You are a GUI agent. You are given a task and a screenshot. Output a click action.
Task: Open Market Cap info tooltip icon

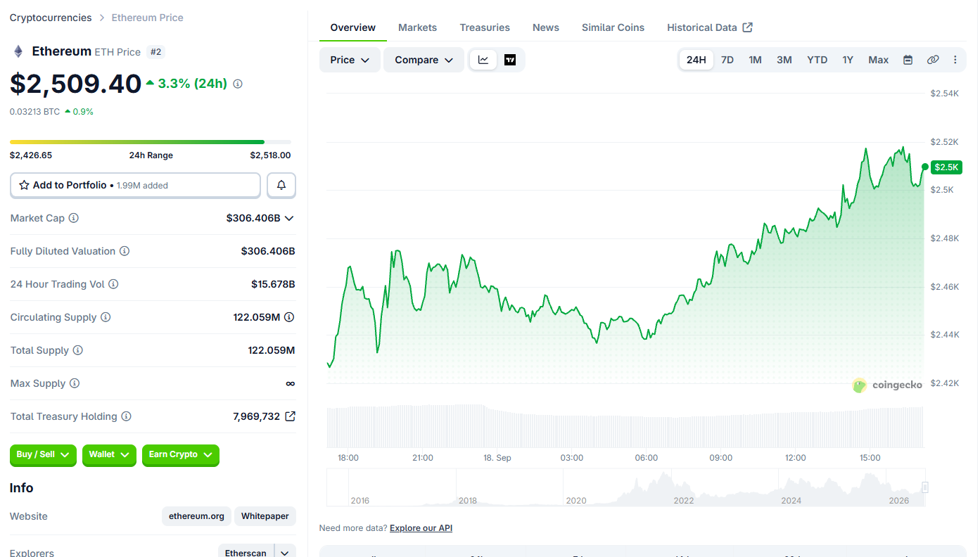pos(74,218)
